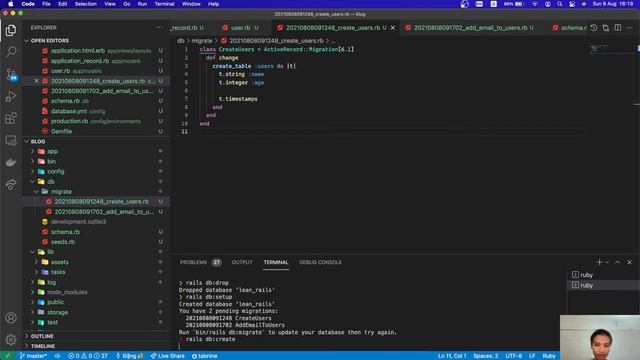Image resolution: width=640 pixels, height=360 pixels.
Task: Select the first ruby terminal instance
Action: click(x=602, y=275)
